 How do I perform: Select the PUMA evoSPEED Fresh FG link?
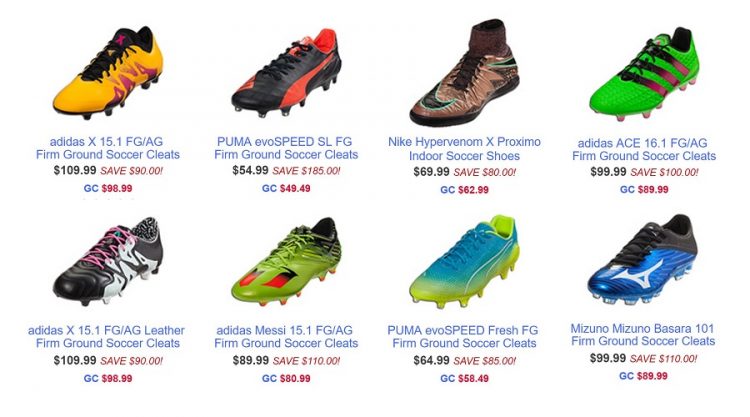click(463, 337)
